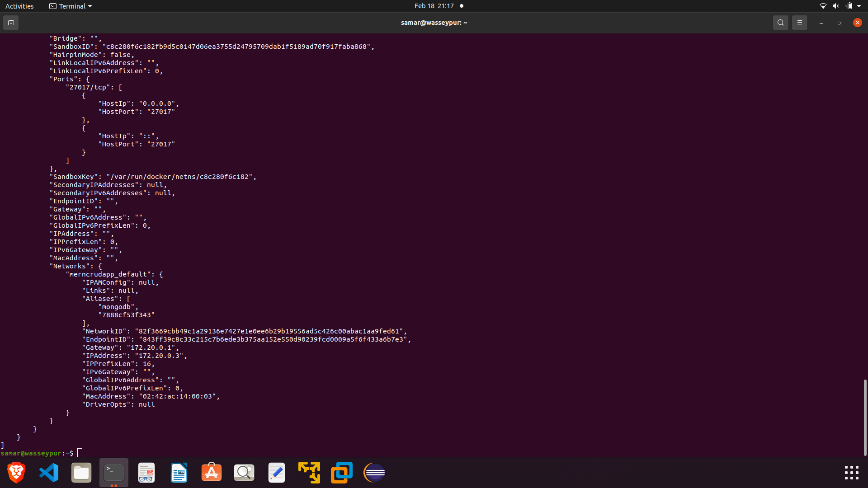868x488 pixels.
Task: Open the document viewer dock icon
Action: pyautogui.click(x=146, y=473)
